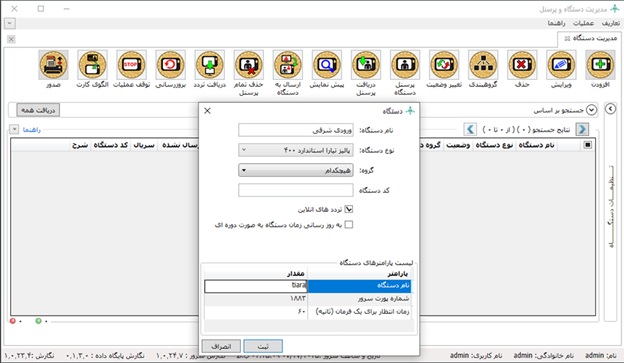Click Stop operation (توقف عملیات) icon
This screenshot has width=624, height=363.
click(131, 65)
